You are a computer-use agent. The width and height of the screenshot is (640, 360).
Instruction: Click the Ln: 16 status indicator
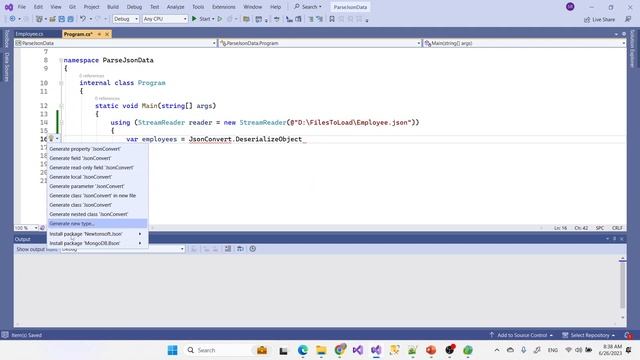coord(560,228)
